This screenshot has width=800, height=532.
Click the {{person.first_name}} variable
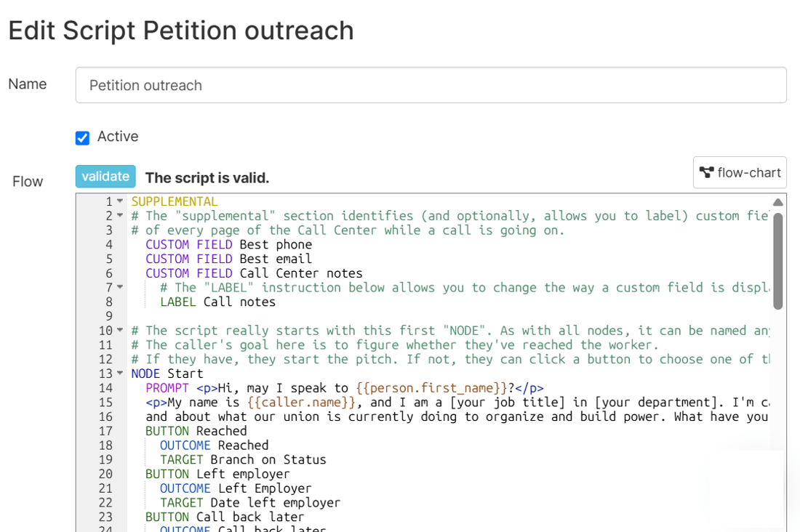tap(431, 388)
